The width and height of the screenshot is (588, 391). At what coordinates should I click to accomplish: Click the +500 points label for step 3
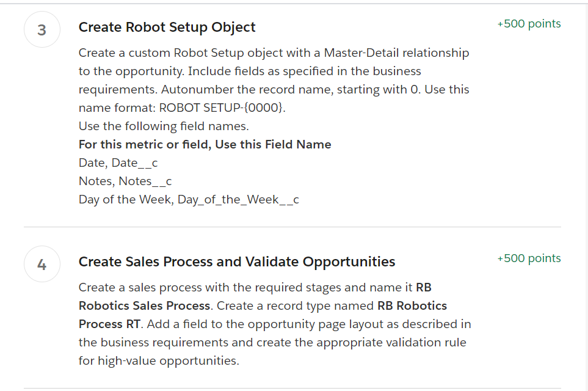(x=529, y=24)
